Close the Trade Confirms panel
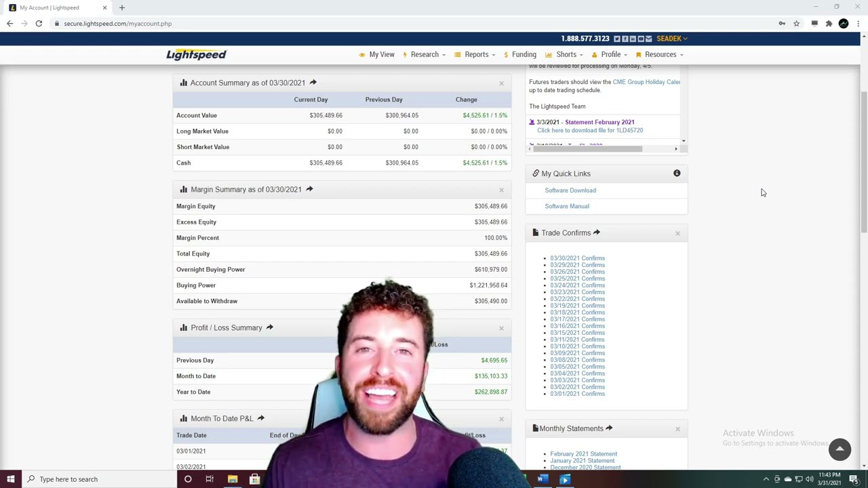The height and width of the screenshot is (488, 868). 677,233
